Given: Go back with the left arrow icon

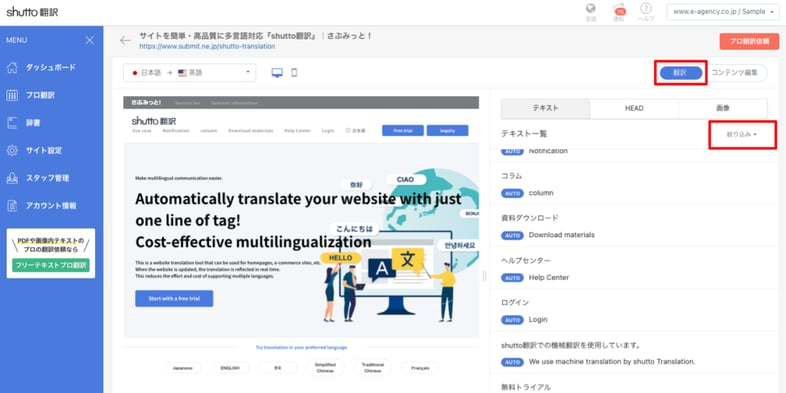Looking at the screenshot, I should [125, 41].
